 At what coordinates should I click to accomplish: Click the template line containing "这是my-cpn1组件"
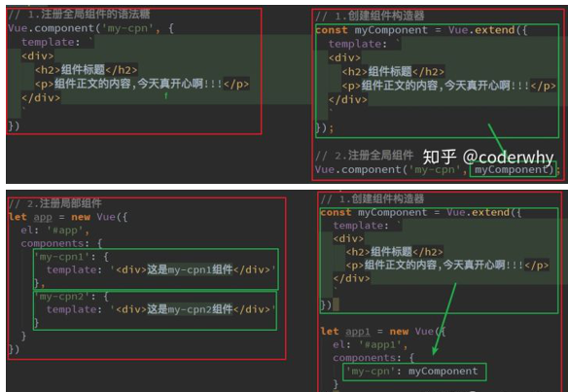tap(161, 269)
